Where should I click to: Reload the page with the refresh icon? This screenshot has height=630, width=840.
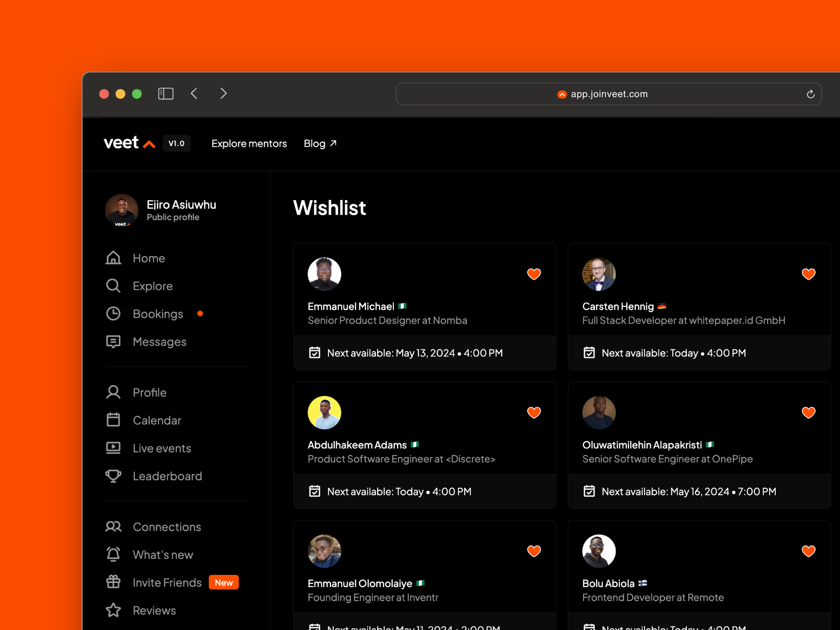(810, 94)
